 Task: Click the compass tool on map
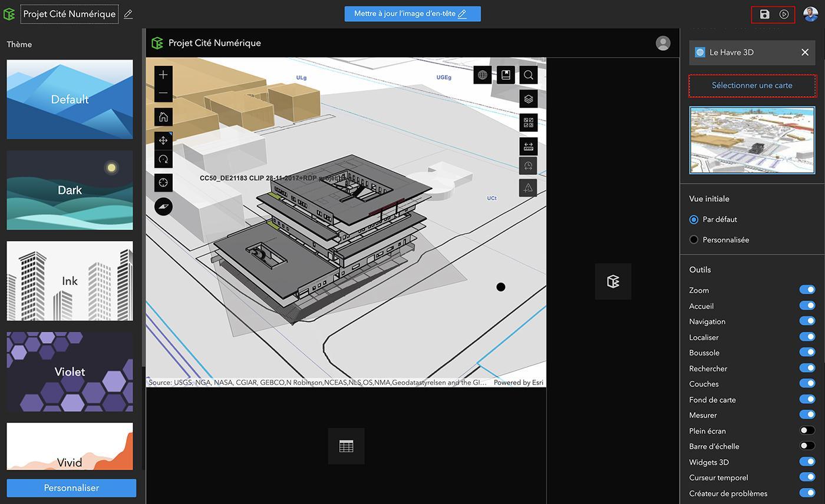(163, 206)
